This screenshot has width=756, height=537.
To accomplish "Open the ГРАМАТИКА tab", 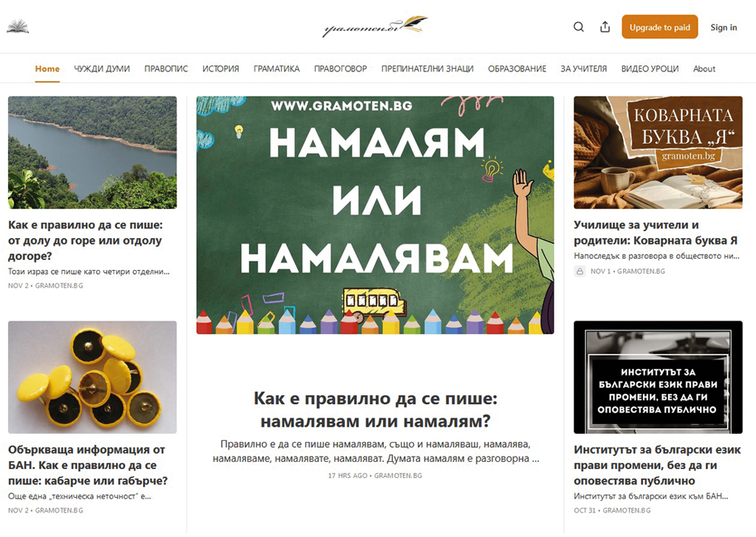I will (x=277, y=69).
